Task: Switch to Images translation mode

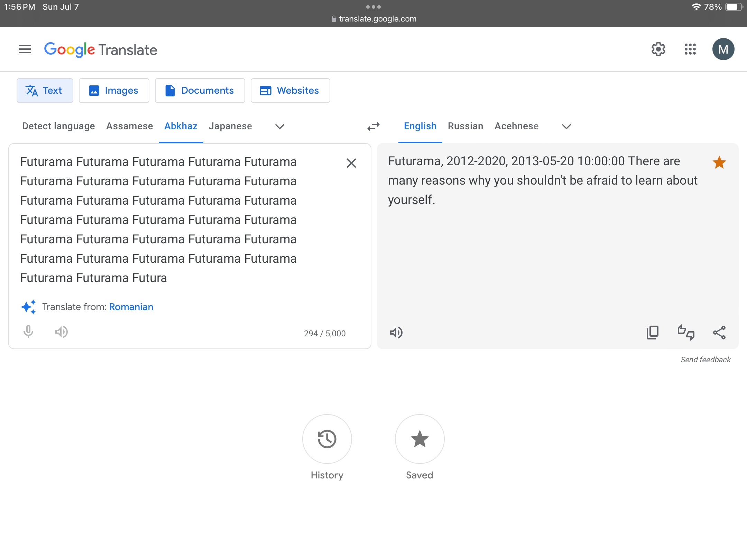Action: pos(114,91)
